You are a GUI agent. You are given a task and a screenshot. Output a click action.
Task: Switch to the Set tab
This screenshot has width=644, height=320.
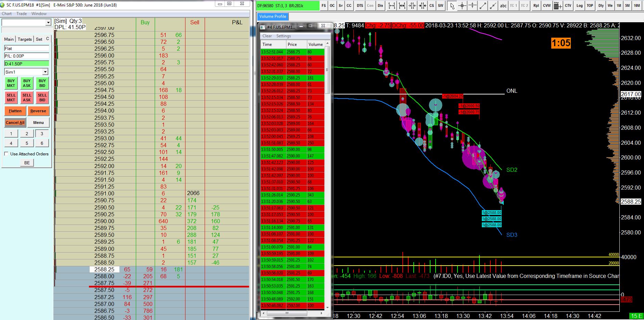click(x=39, y=39)
